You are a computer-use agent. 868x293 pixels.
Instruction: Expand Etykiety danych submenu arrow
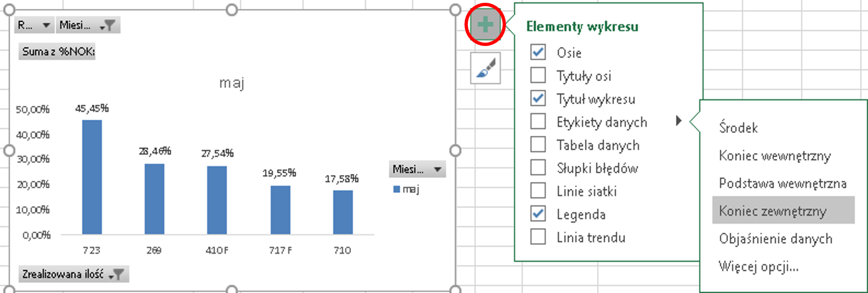click(x=679, y=121)
